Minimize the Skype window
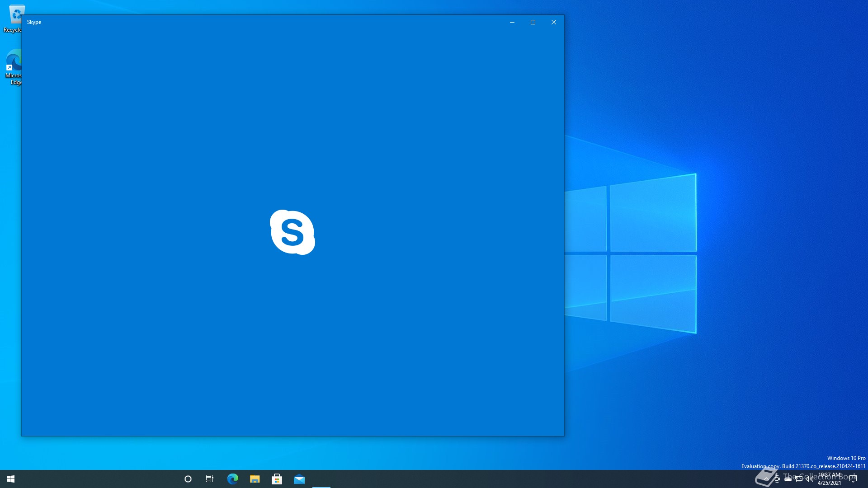Screen dimensions: 868x488 [512, 22]
